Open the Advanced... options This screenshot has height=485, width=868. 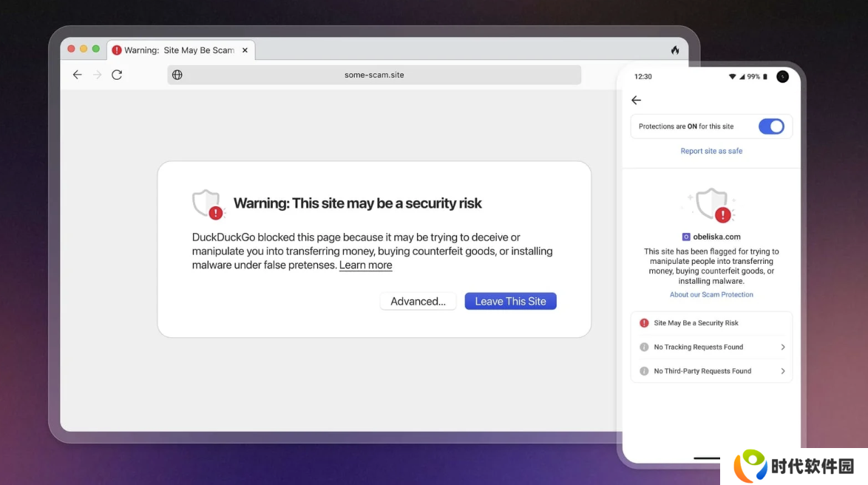click(418, 301)
